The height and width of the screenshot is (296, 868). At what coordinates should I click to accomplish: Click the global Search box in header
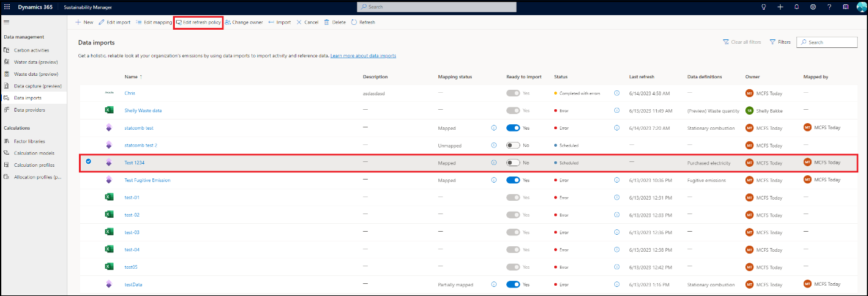pyautogui.click(x=436, y=7)
